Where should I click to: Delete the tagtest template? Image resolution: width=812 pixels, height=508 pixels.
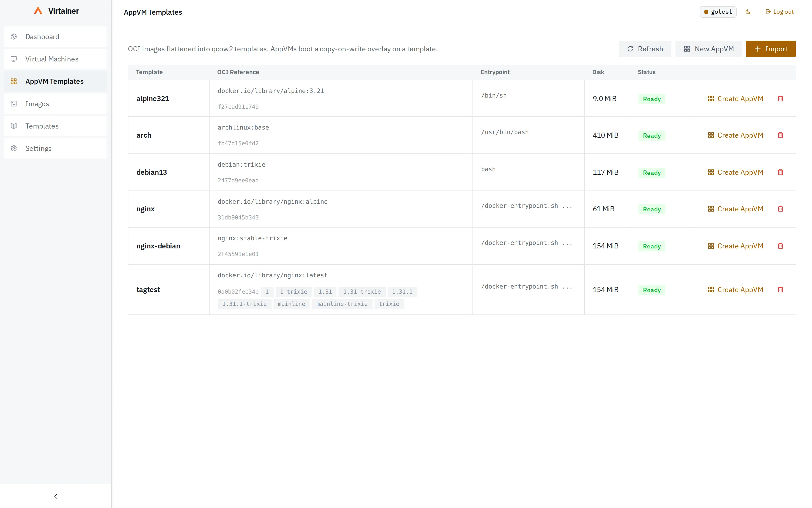781,290
